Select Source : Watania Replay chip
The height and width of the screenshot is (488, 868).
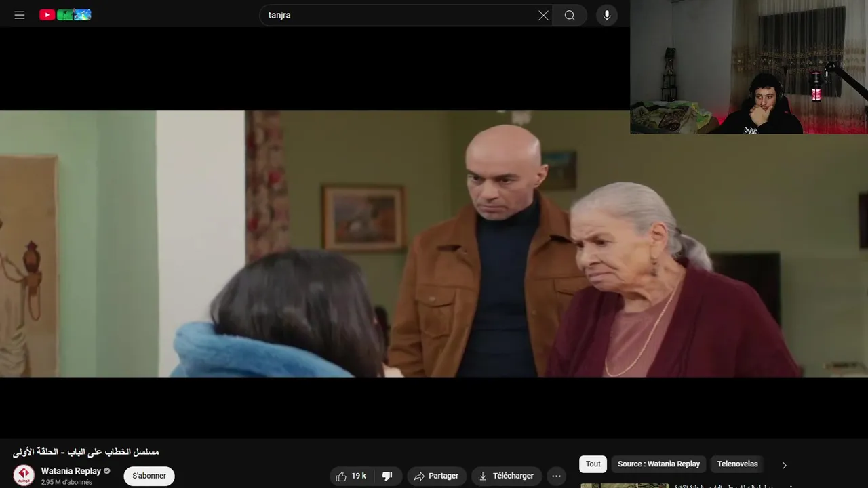point(658,464)
